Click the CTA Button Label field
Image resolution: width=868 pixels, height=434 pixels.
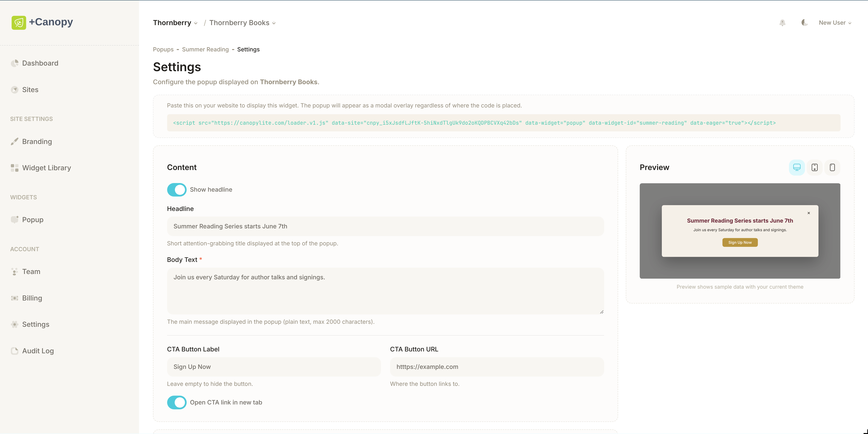274,367
